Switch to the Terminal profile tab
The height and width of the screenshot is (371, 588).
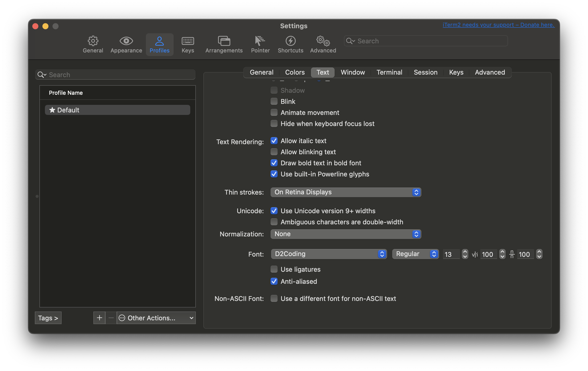coord(389,72)
